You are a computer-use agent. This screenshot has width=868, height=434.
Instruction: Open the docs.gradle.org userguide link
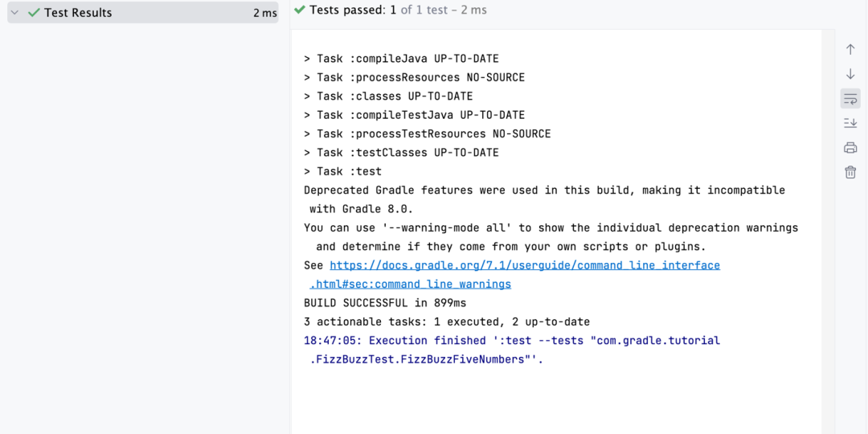(525, 265)
